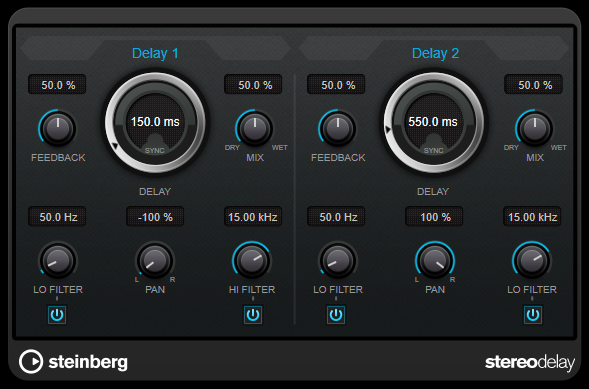Click the Delay 2 section title
The width and height of the screenshot is (589, 389).
[x=435, y=53]
